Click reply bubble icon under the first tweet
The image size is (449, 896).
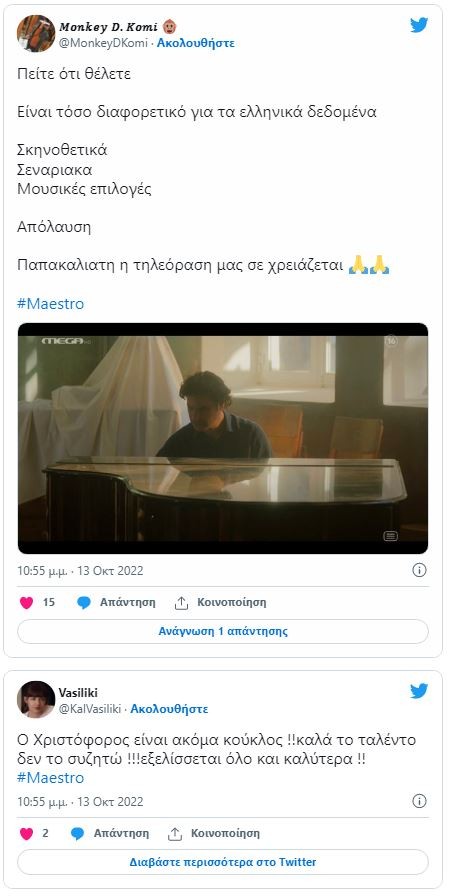[x=84, y=602]
